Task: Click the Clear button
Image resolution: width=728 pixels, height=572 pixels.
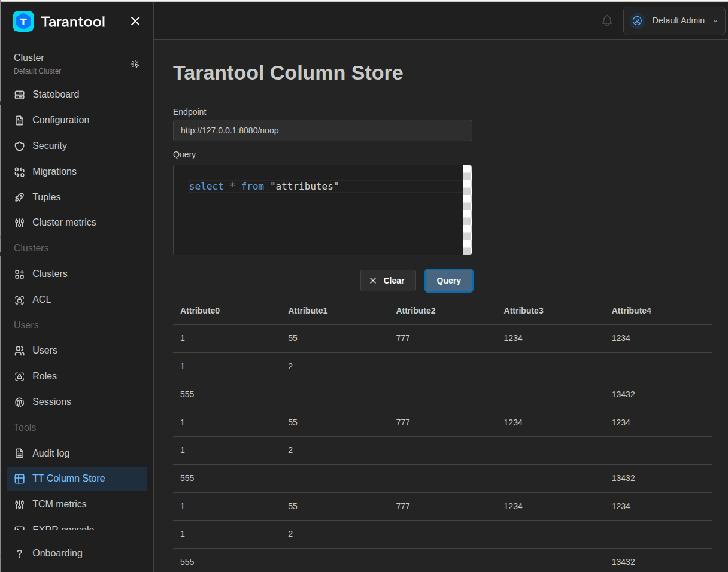Action: (388, 281)
